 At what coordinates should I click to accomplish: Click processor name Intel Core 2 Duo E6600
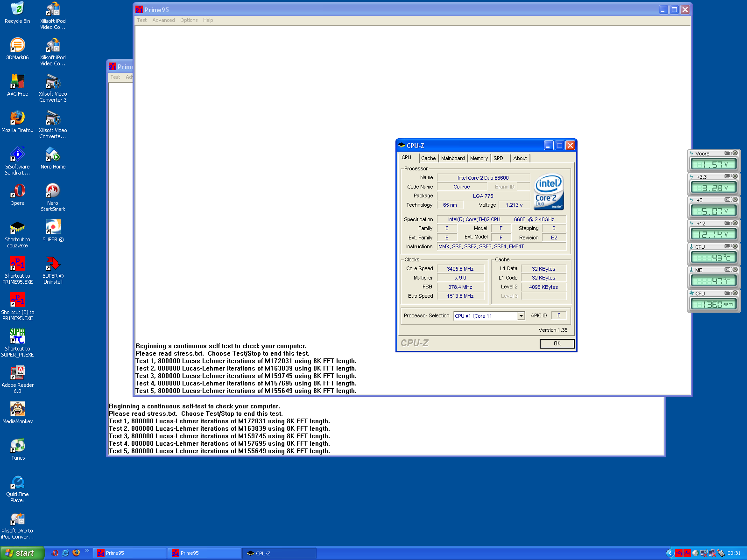pos(483,178)
